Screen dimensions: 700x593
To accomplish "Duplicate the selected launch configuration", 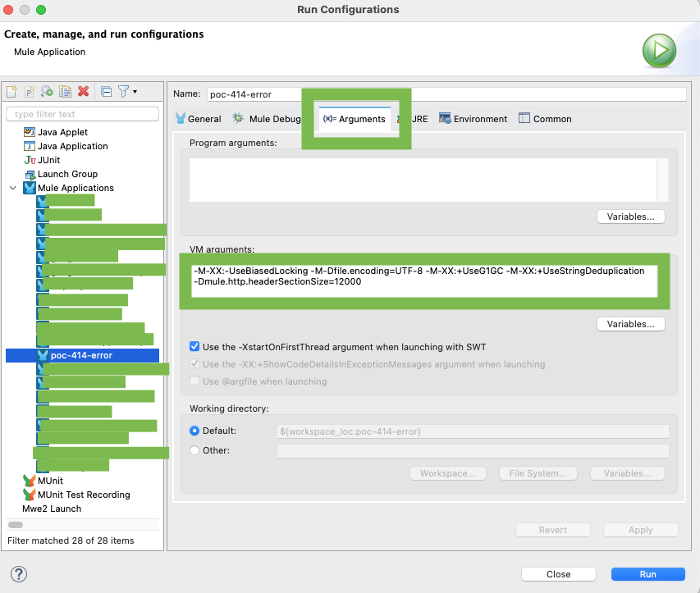I will [x=65, y=92].
